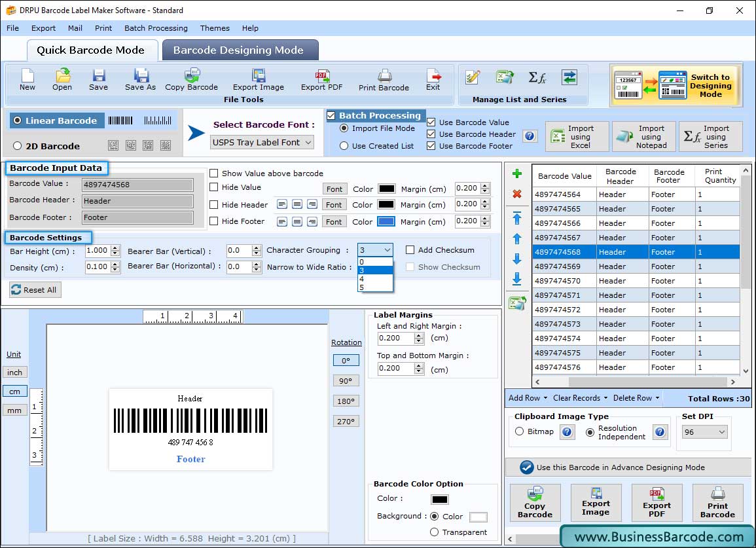756x548 pixels.
Task: Click the Export Image toolbar icon
Action: [259, 79]
